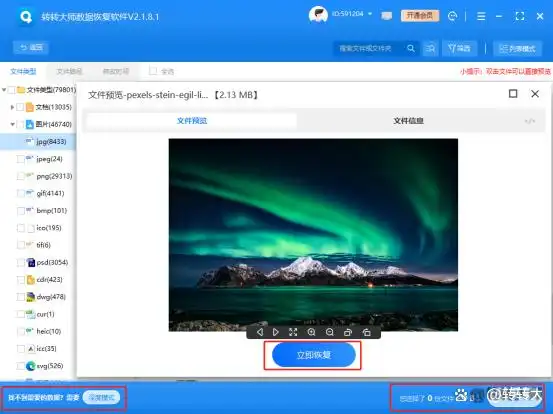Select the third sidebar tab, right of 文件类型
The image size is (553, 414).
point(116,72)
